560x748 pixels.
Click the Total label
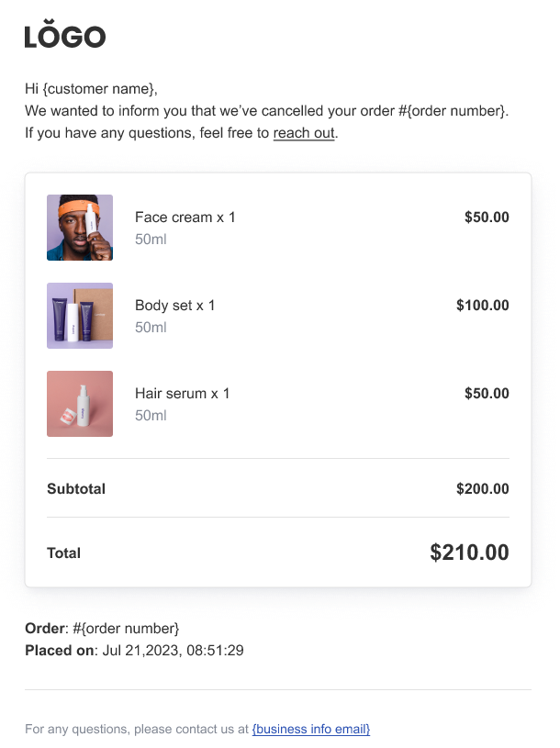(x=64, y=553)
